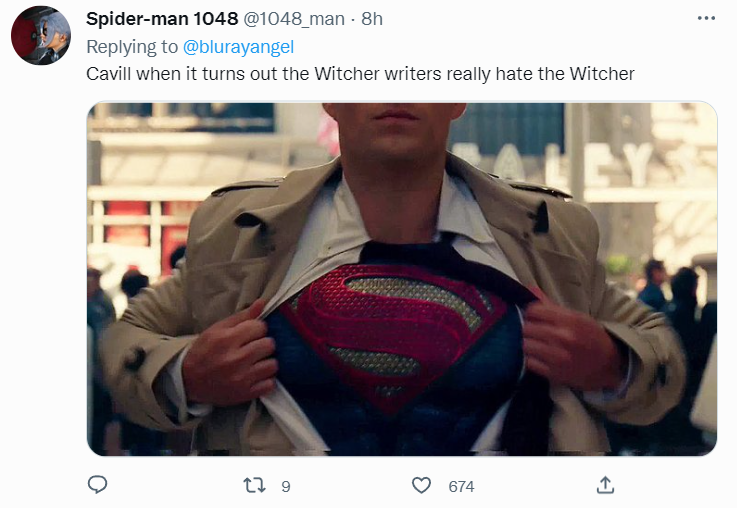
Task: Open the Spider-man 1048 display name
Action: (162, 19)
